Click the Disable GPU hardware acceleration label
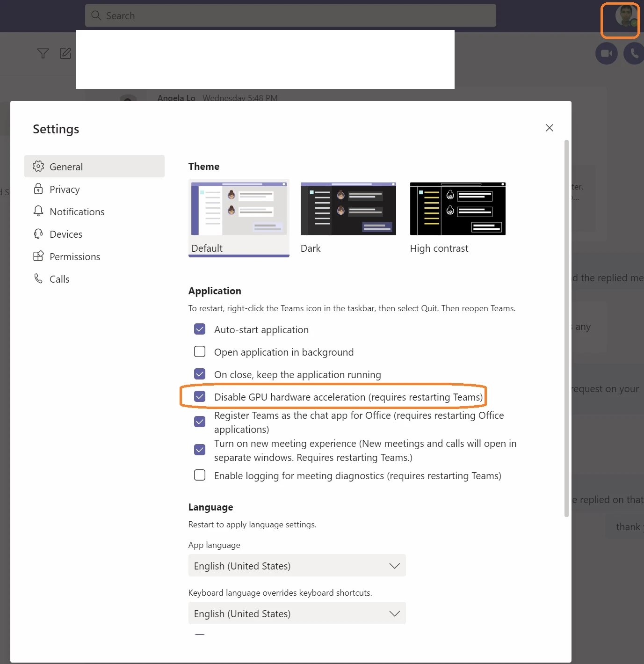This screenshot has height=664, width=644. (x=348, y=397)
